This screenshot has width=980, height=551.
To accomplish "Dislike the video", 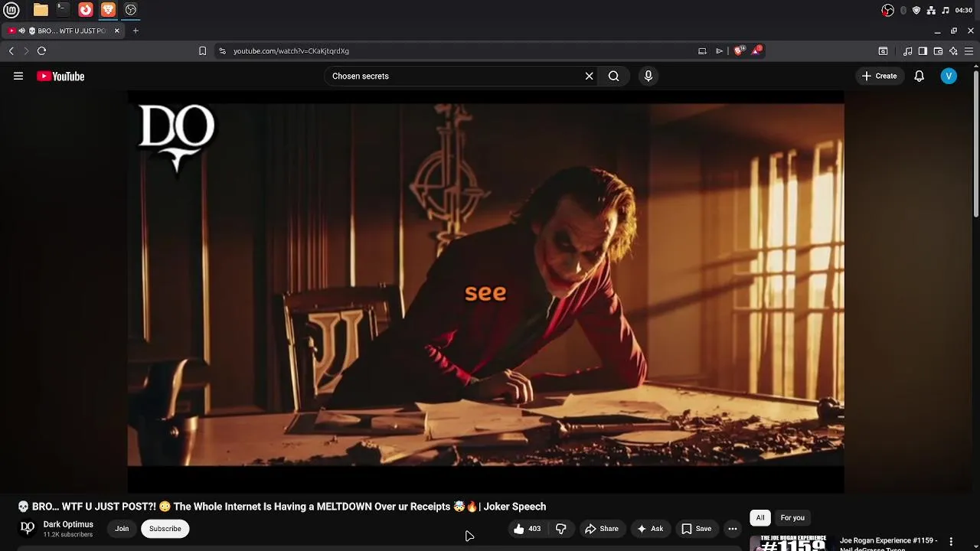I will tap(560, 529).
